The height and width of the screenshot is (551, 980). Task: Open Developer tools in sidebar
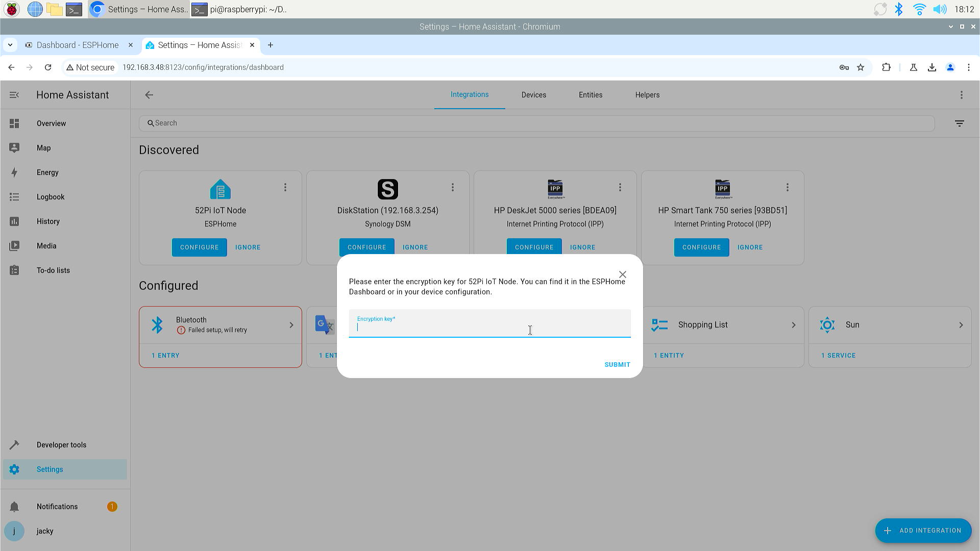65,445
